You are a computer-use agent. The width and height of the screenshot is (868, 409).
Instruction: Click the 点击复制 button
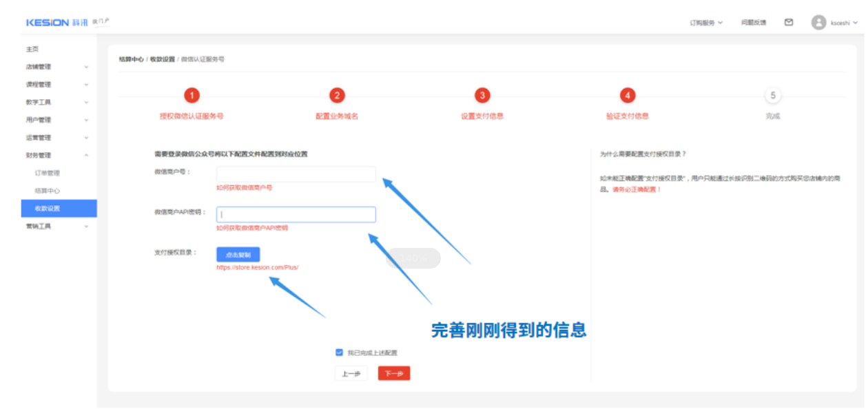pos(238,255)
